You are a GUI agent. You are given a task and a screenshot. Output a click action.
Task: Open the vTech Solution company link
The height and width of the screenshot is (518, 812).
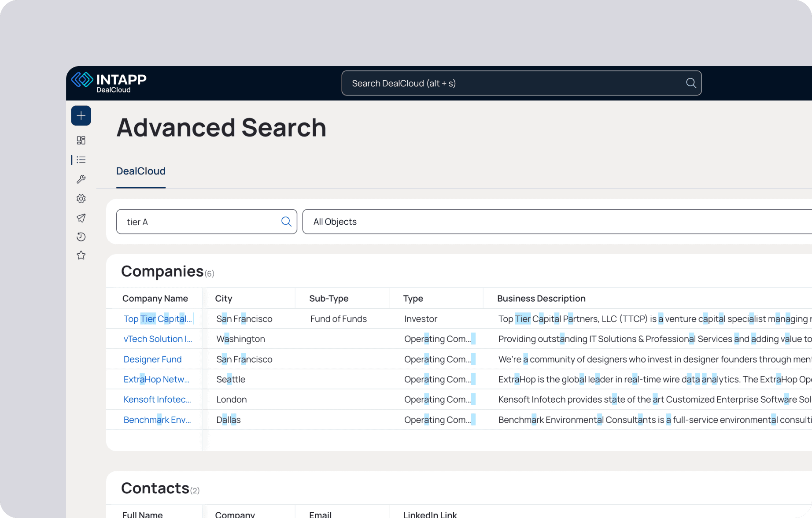[x=158, y=339]
